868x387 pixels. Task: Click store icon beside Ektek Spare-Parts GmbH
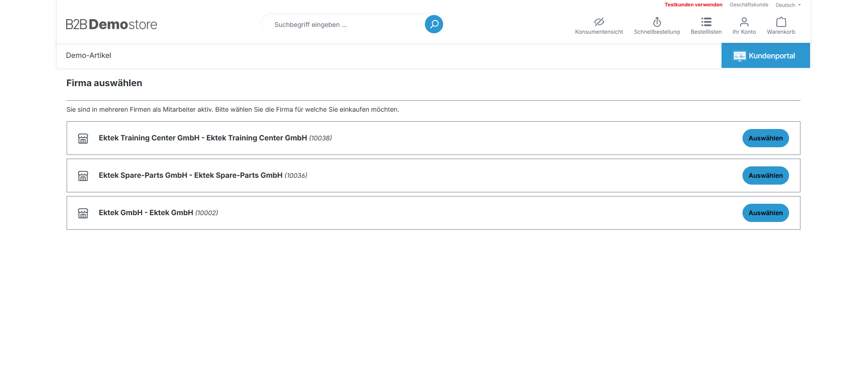83,176
